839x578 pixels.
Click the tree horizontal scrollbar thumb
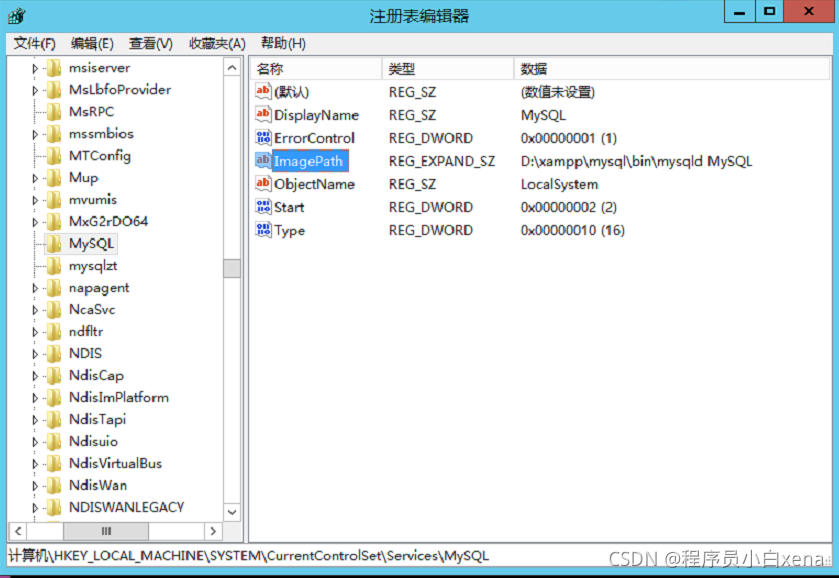click(x=106, y=531)
